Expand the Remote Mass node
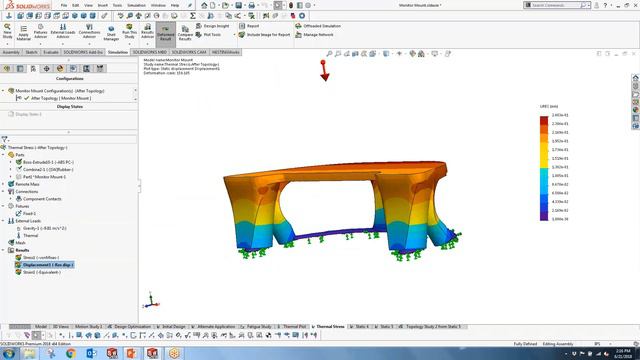 [x=3, y=184]
